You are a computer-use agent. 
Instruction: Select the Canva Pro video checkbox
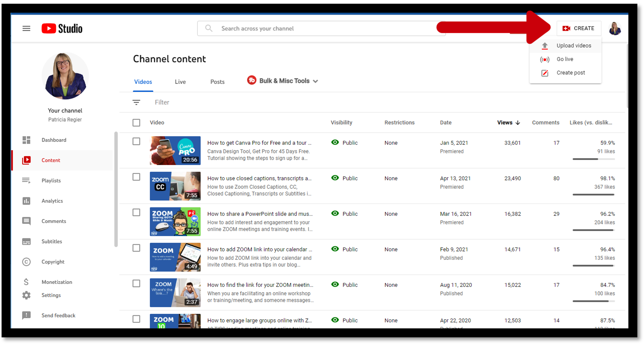tap(136, 141)
